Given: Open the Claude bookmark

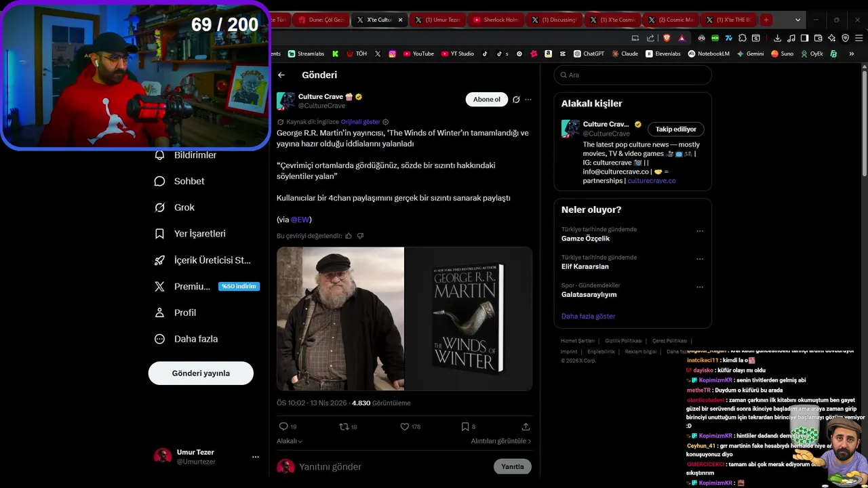Looking at the screenshot, I should tap(625, 54).
